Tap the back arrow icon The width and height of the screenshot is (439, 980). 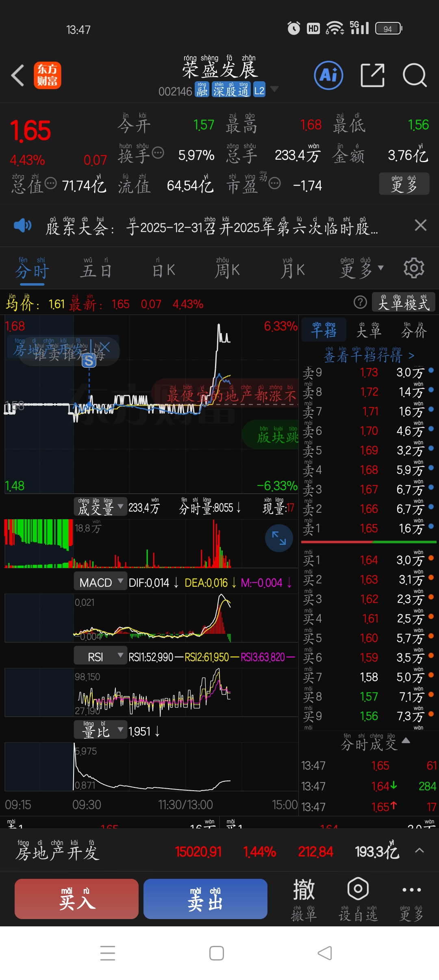[x=17, y=76]
